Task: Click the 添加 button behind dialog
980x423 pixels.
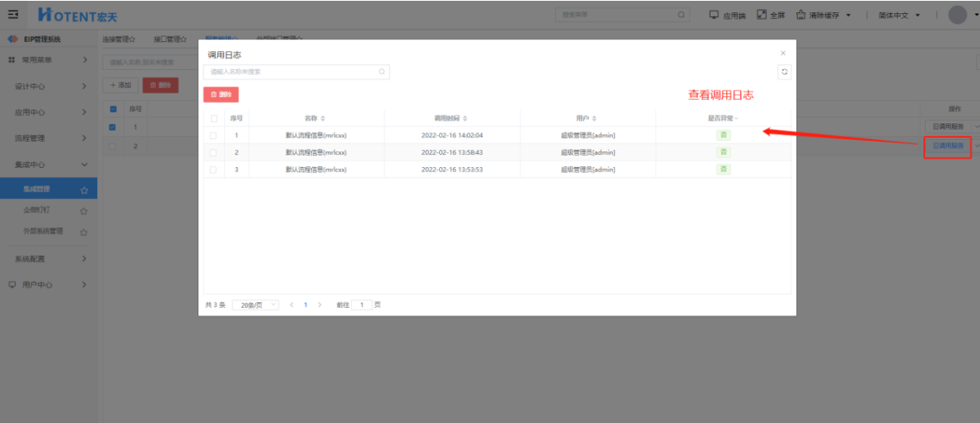Action: (x=120, y=85)
